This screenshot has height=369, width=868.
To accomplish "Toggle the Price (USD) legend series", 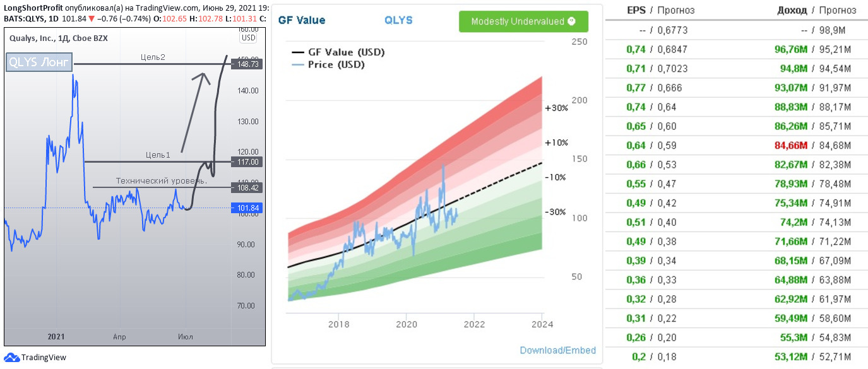I will (x=336, y=64).
